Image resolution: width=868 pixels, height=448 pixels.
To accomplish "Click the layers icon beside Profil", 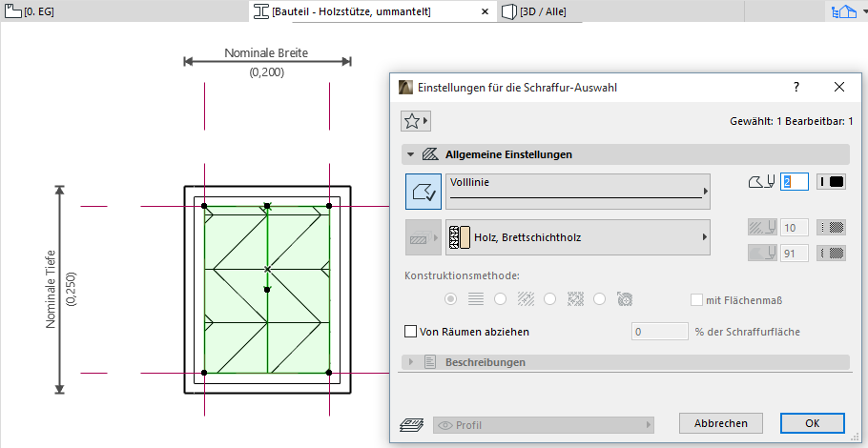I will coord(411,425).
